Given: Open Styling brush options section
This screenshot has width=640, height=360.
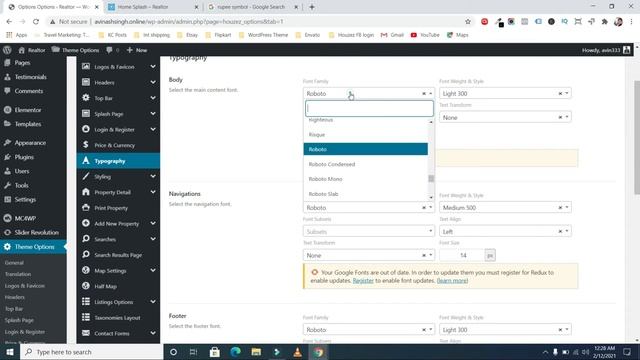Looking at the screenshot, I should coord(118,176).
